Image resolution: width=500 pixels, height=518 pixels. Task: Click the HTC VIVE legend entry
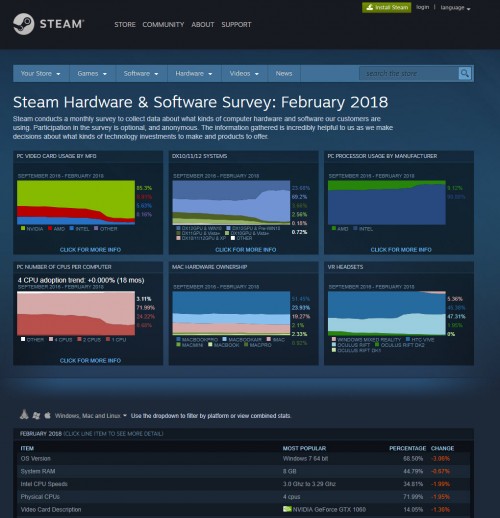click(x=420, y=340)
